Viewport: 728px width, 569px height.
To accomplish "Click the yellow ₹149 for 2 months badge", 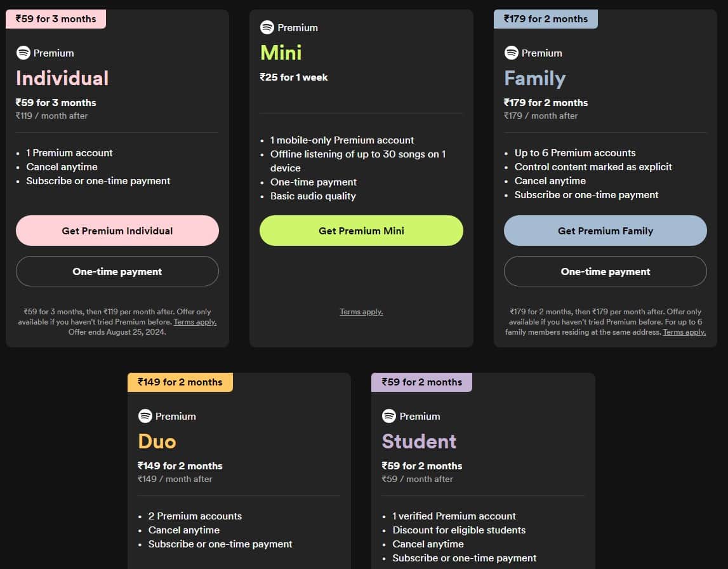I will click(180, 382).
